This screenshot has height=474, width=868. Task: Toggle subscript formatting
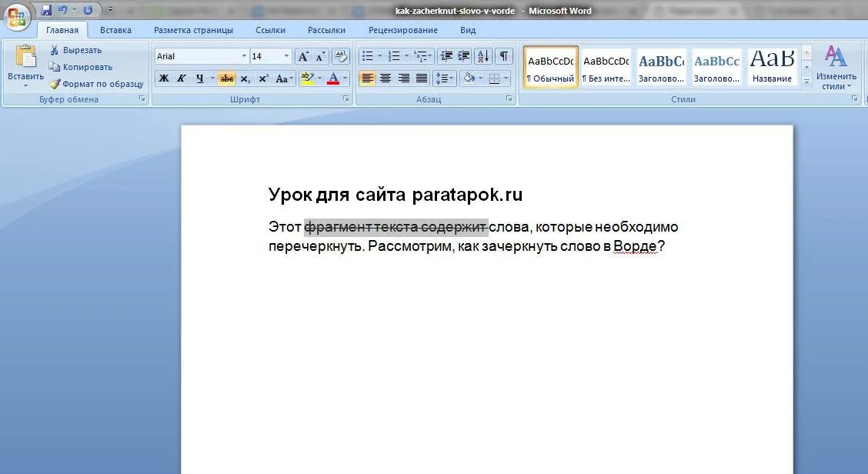[x=245, y=78]
